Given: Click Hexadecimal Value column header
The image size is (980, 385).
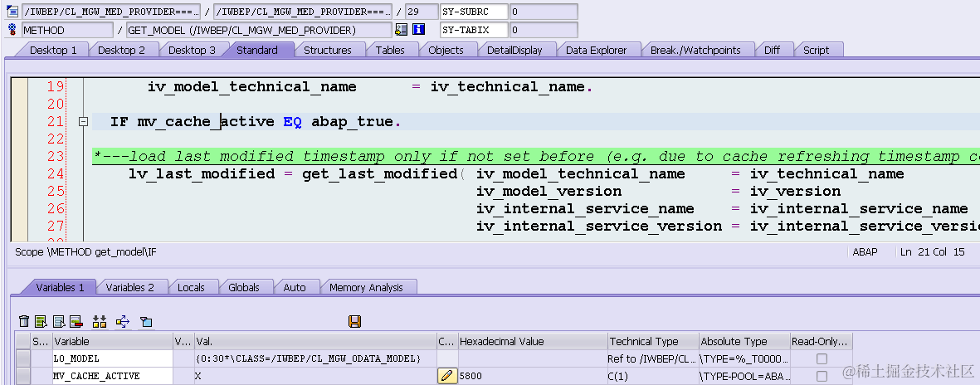Looking at the screenshot, I should (x=533, y=341).
